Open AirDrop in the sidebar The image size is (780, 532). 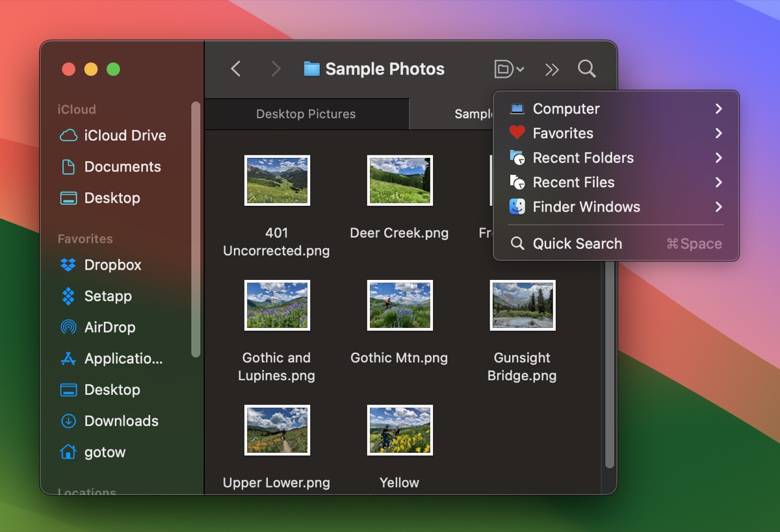point(109,327)
